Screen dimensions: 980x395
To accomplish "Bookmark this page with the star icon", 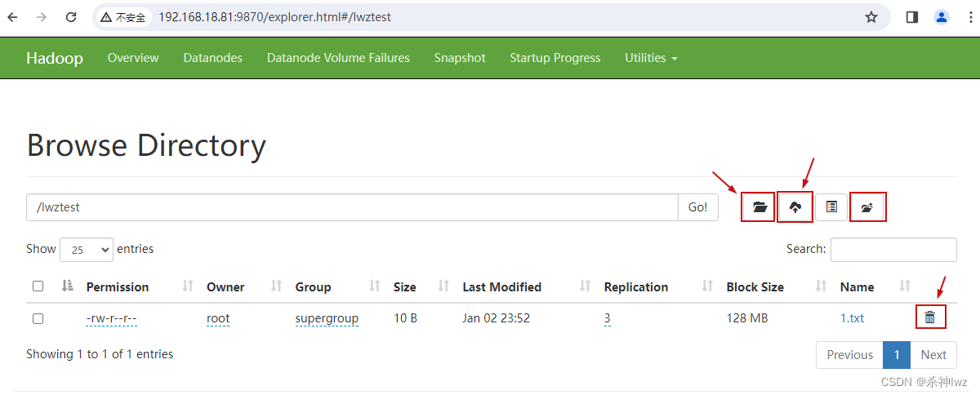I will coord(871,17).
